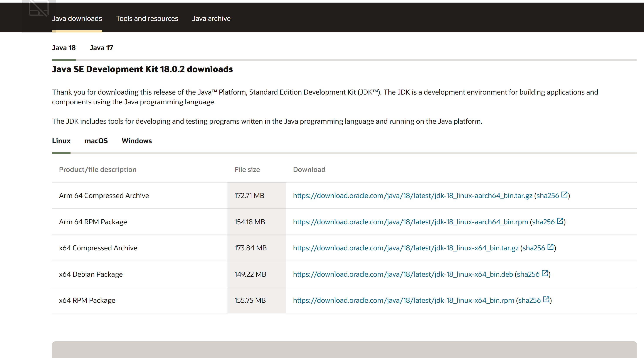The width and height of the screenshot is (644, 358).
Task: Click external-link icon in x64 Compressed Archive row
Action: [550, 247]
